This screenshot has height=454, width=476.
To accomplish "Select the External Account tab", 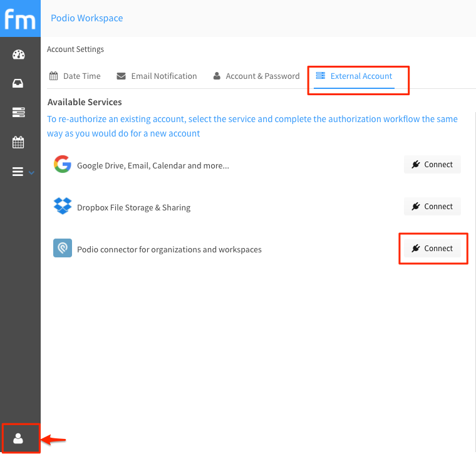I will point(354,76).
